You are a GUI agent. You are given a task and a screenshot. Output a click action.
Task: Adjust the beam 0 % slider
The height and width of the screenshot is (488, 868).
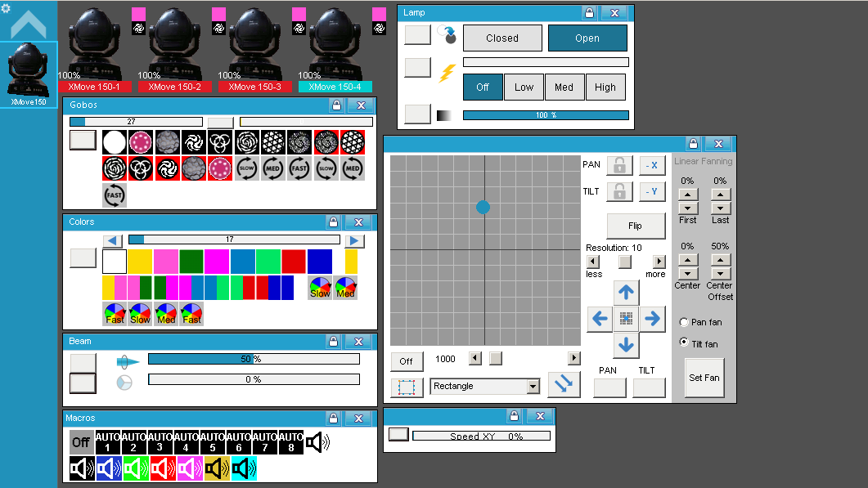254,379
